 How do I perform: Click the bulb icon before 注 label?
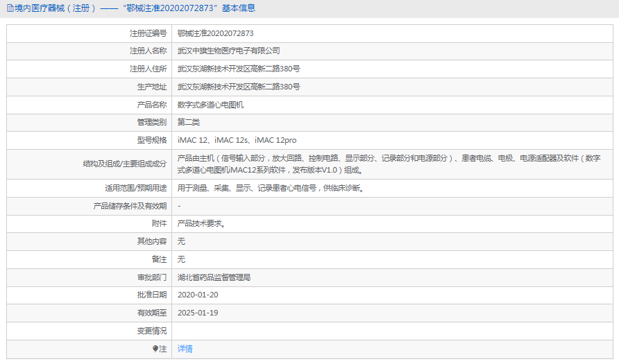[155, 349]
